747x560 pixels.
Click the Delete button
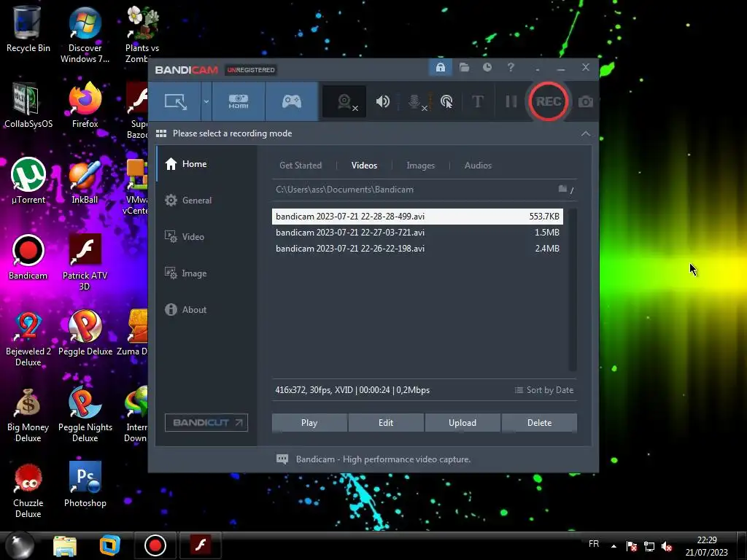pyautogui.click(x=539, y=423)
